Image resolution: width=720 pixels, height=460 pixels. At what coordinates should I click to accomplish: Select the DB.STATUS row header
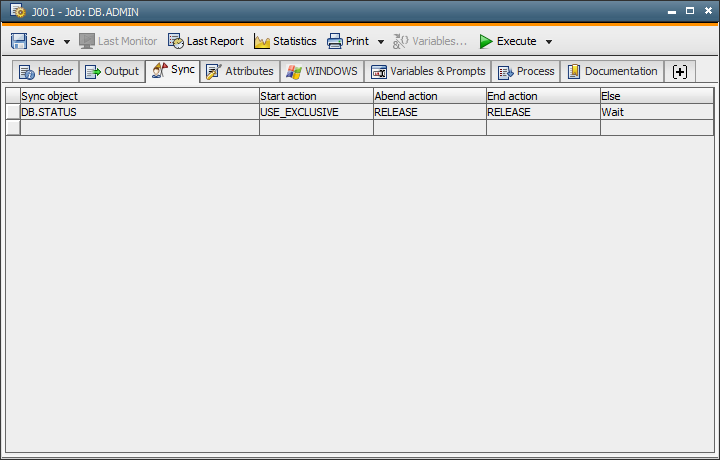[x=13, y=112]
